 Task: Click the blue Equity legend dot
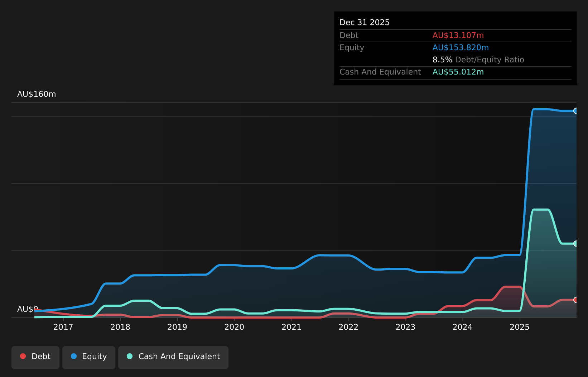tap(74, 356)
